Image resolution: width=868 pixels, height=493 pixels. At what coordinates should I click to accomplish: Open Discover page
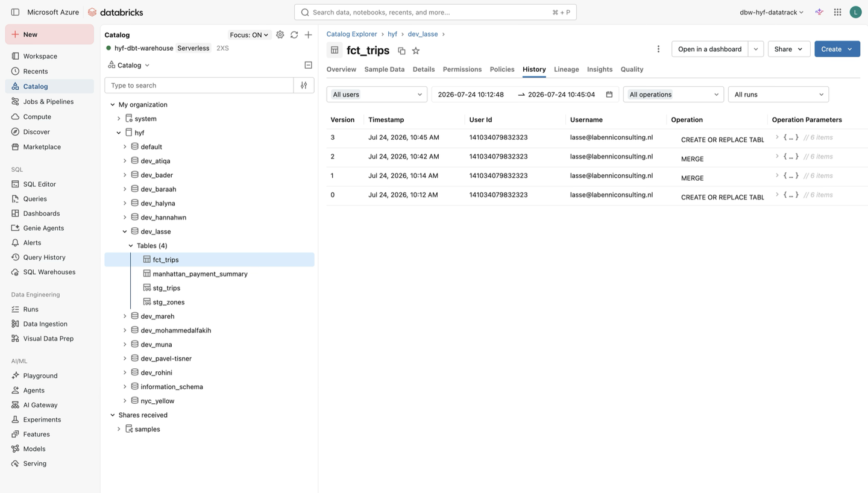pyautogui.click(x=37, y=131)
